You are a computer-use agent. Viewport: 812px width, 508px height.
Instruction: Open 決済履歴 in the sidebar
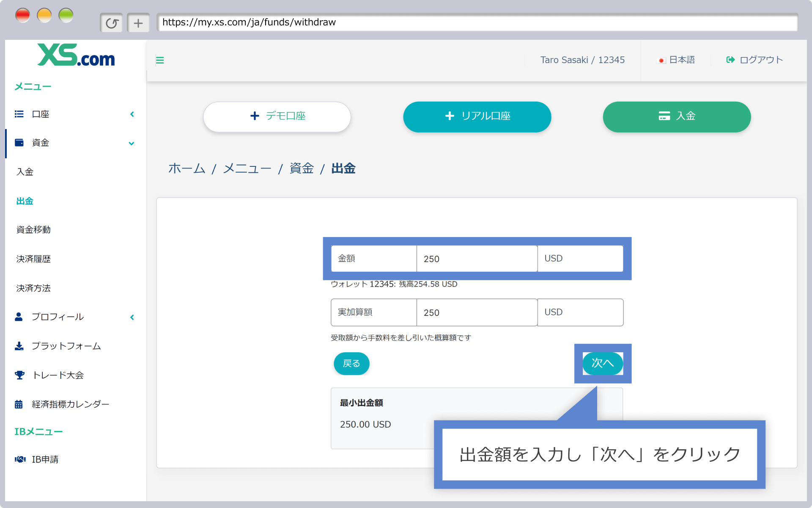(x=33, y=259)
